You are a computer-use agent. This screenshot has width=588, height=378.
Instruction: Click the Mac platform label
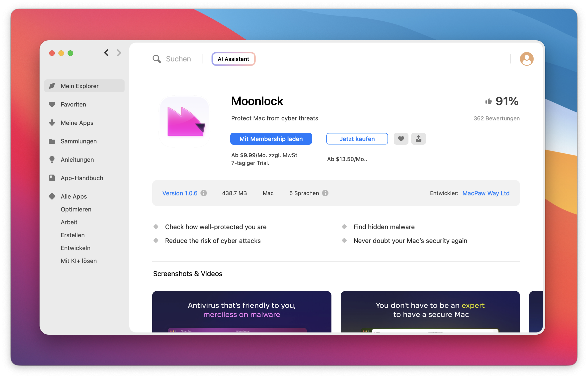point(268,193)
